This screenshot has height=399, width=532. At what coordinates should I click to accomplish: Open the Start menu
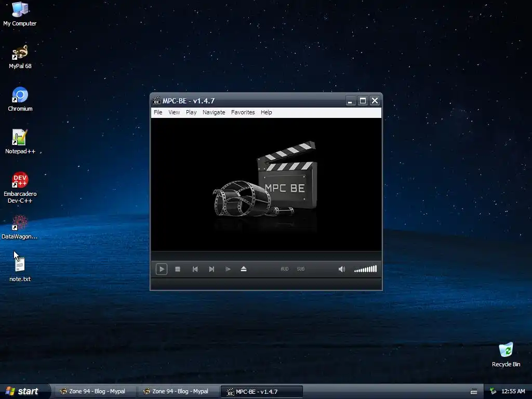tap(23, 391)
